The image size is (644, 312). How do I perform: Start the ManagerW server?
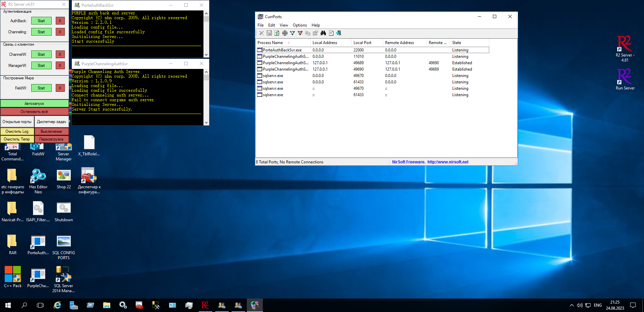pyautogui.click(x=41, y=66)
